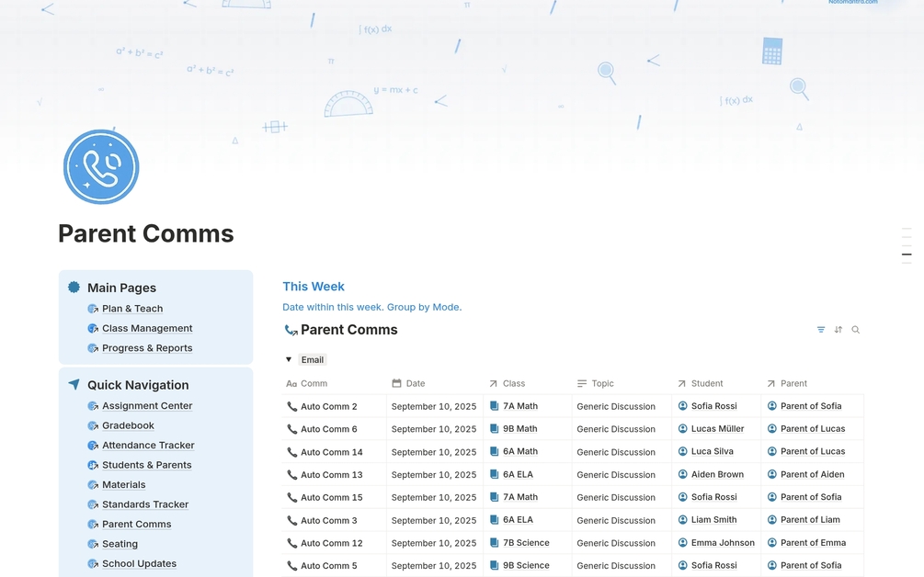Jump via the highlighted page outline marker
This screenshot has height=577, width=924.
click(907, 255)
